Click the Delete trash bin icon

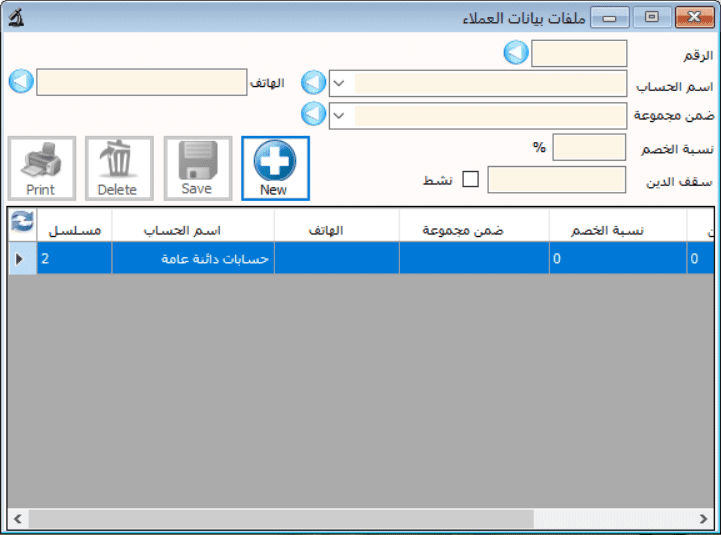click(118, 161)
